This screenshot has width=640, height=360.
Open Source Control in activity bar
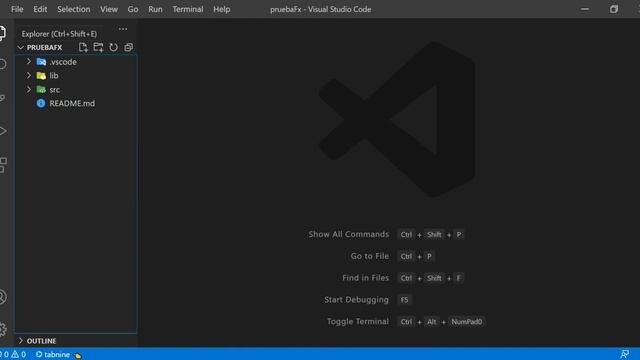click(x=2, y=98)
